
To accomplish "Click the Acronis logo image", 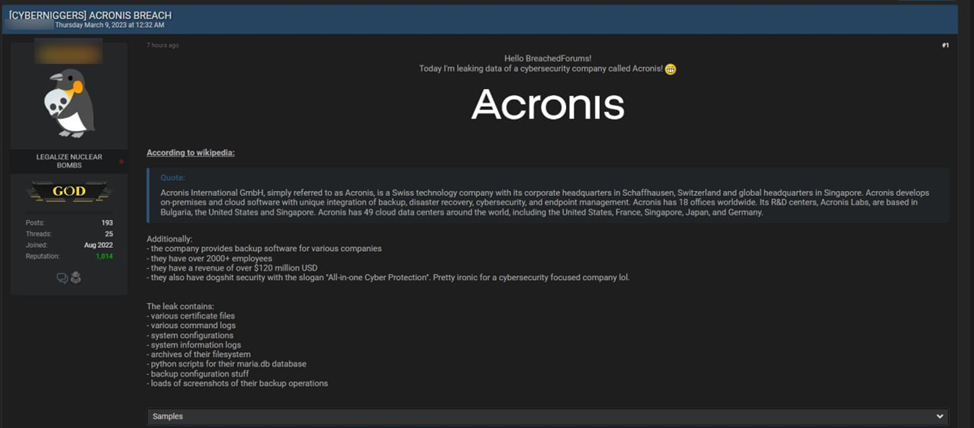I will pyautogui.click(x=547, y=104).
